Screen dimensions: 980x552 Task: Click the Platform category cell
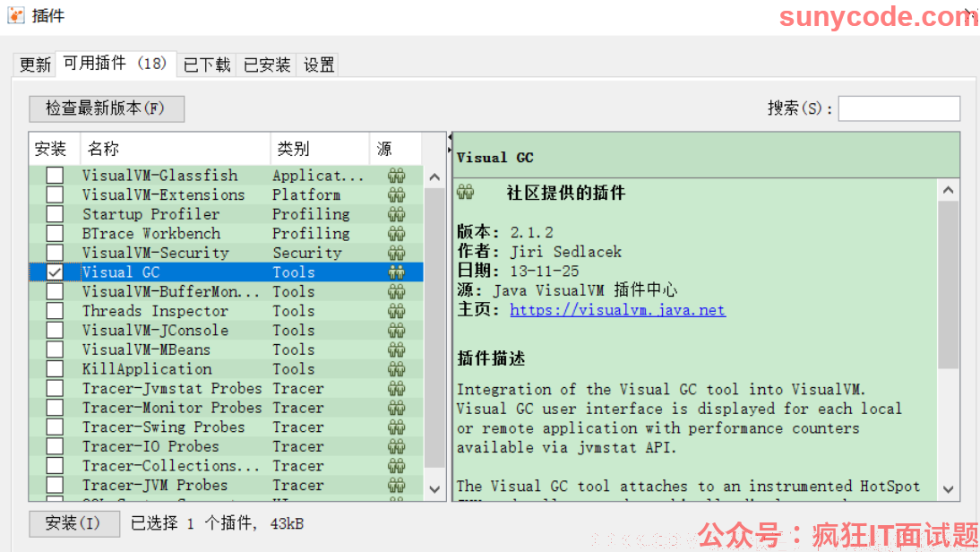306,195
